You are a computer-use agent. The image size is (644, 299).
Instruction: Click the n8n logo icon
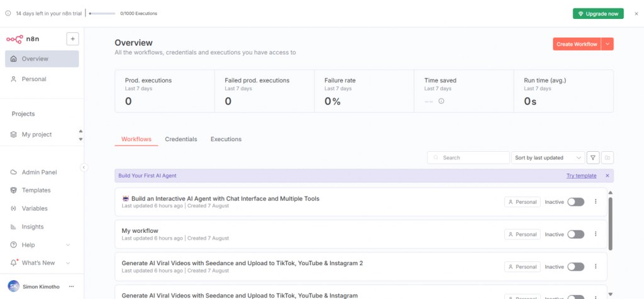click(x=14, y=39)
